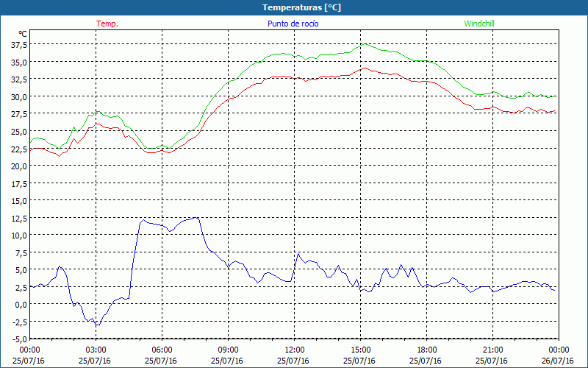Click the green windchill peak near 15:00
This screenshot has height=368, width=588.
coord(365,44)
